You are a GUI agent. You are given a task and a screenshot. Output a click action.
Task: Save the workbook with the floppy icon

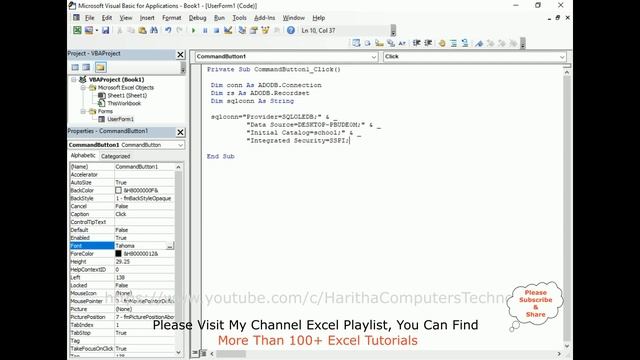tap(105, 30)
